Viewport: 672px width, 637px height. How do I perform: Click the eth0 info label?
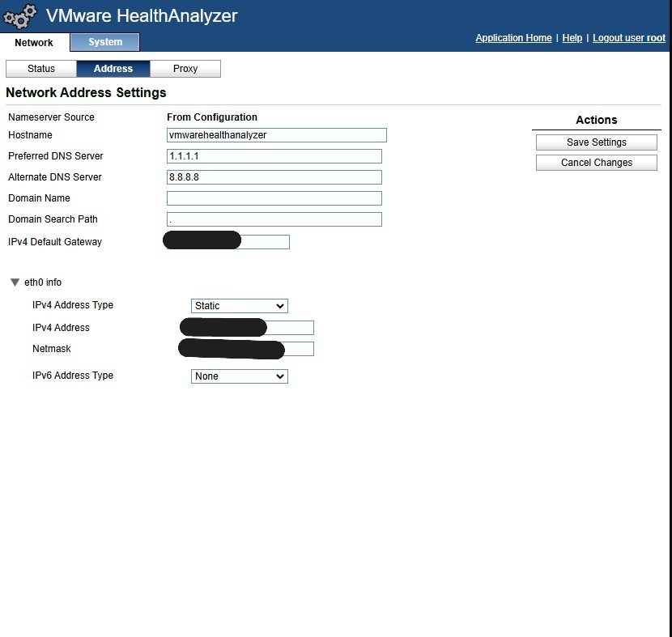[x=43, y=282]
